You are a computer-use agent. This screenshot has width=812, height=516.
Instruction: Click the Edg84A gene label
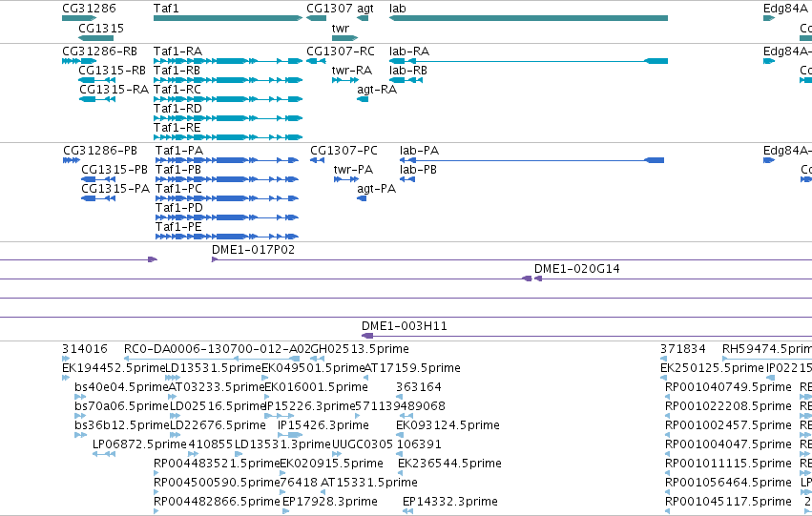[785, 9]
